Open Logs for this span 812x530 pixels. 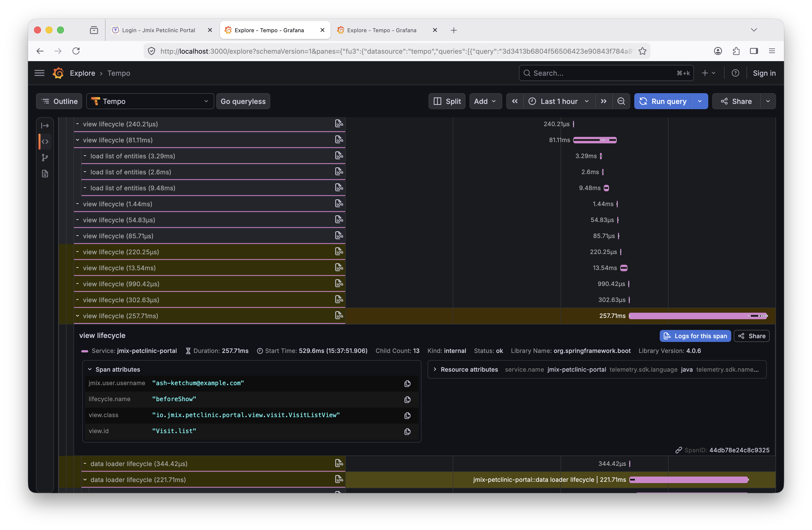pyautogui.click(x=695, y=336)
